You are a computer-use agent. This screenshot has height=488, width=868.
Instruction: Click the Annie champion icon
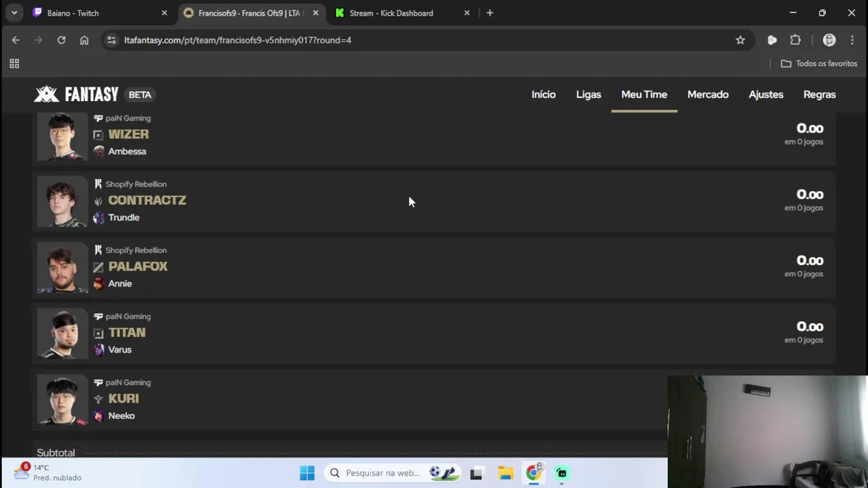98,283
